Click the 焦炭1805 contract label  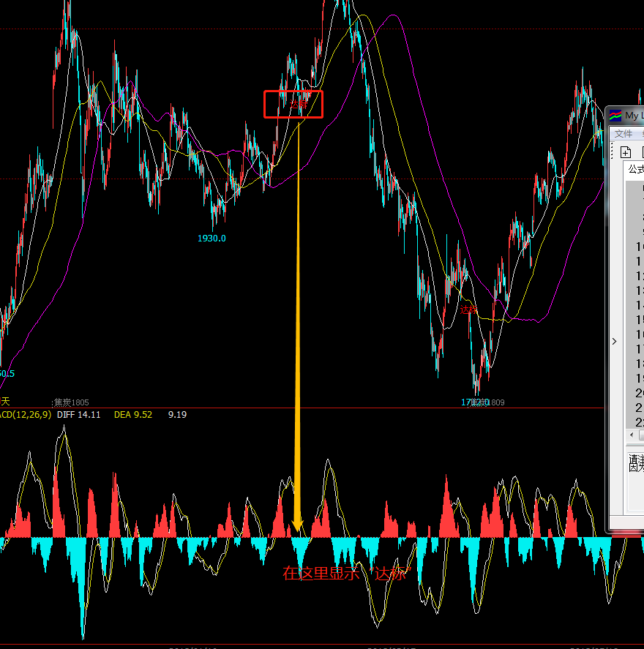click(x=71, y=402)
